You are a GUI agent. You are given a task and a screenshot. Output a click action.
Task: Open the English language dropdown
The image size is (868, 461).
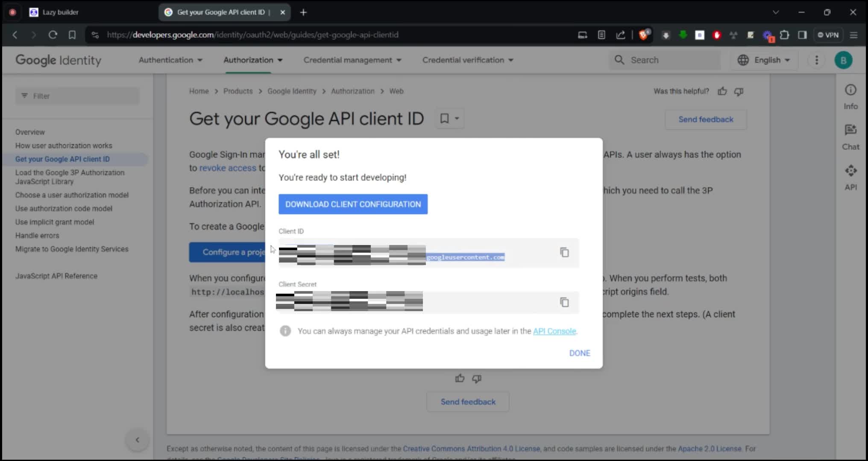click(x=764, y=60)
